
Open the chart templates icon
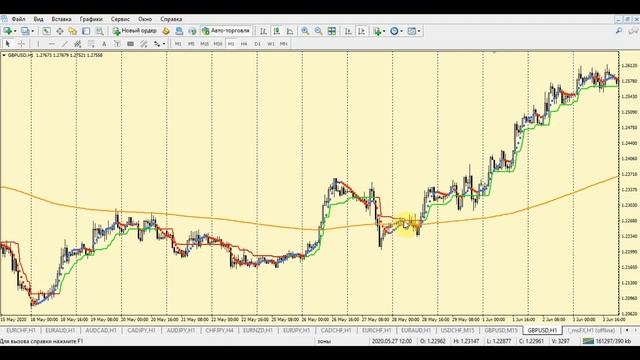(x=411, y=31)
